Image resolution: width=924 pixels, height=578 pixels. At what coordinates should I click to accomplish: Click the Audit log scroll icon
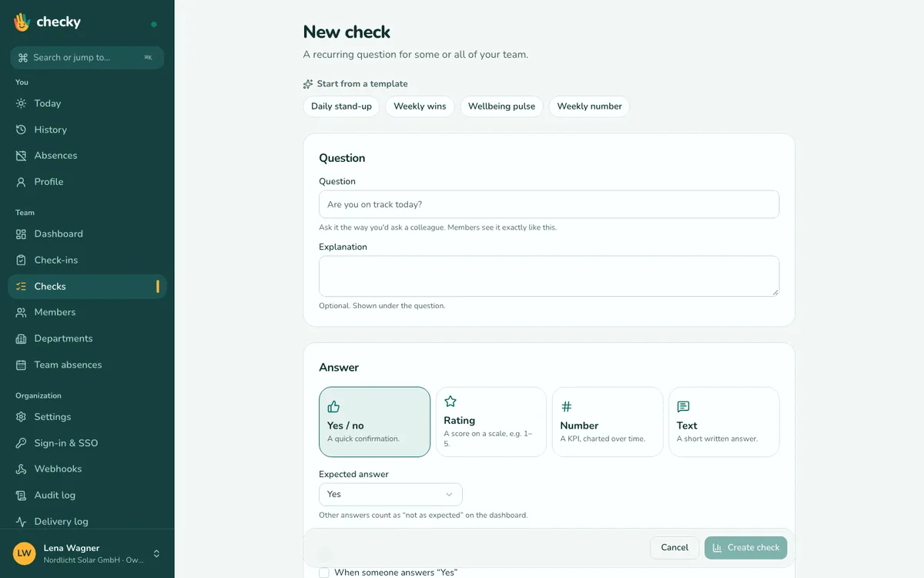click(x=21, y=495)
